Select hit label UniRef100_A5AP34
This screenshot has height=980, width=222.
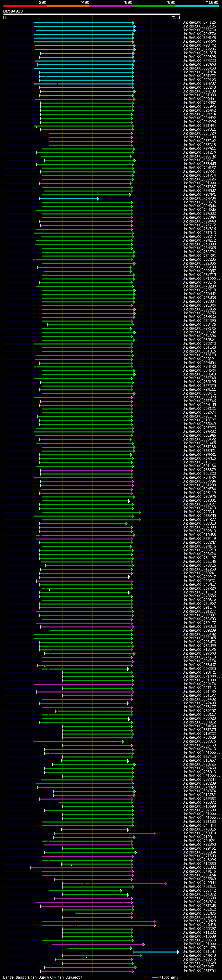199,199
